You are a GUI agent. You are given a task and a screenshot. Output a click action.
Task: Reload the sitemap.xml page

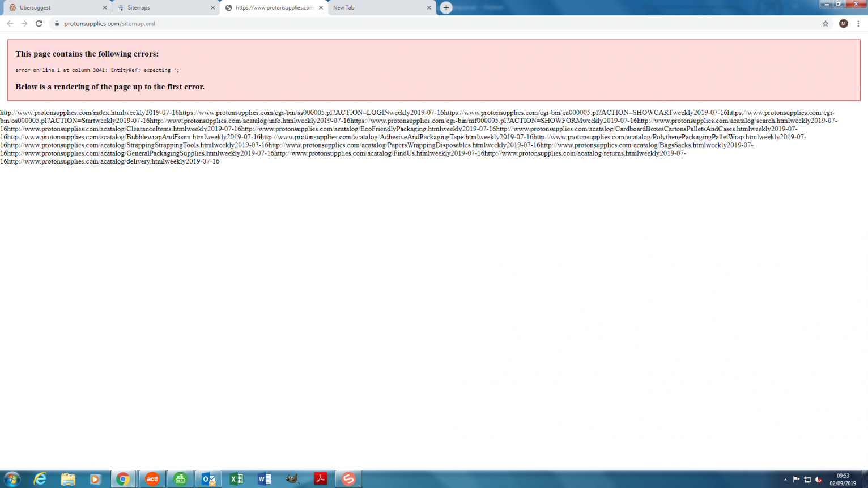click(x=39, y=24)
